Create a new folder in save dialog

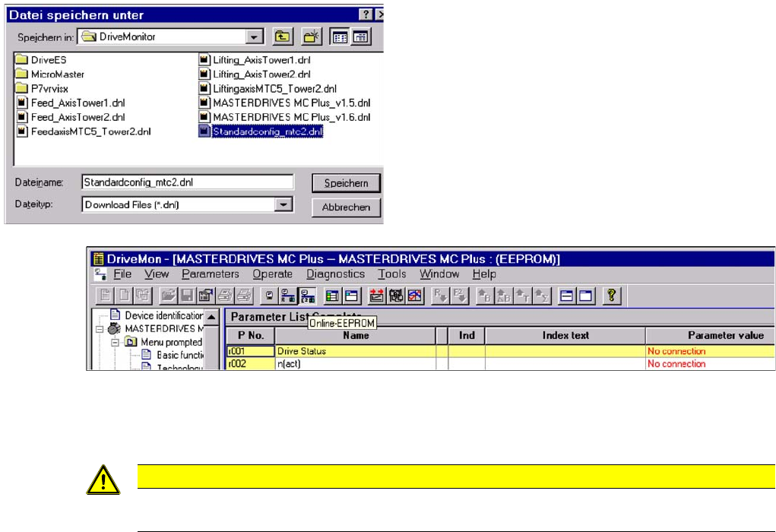[312, 36]
